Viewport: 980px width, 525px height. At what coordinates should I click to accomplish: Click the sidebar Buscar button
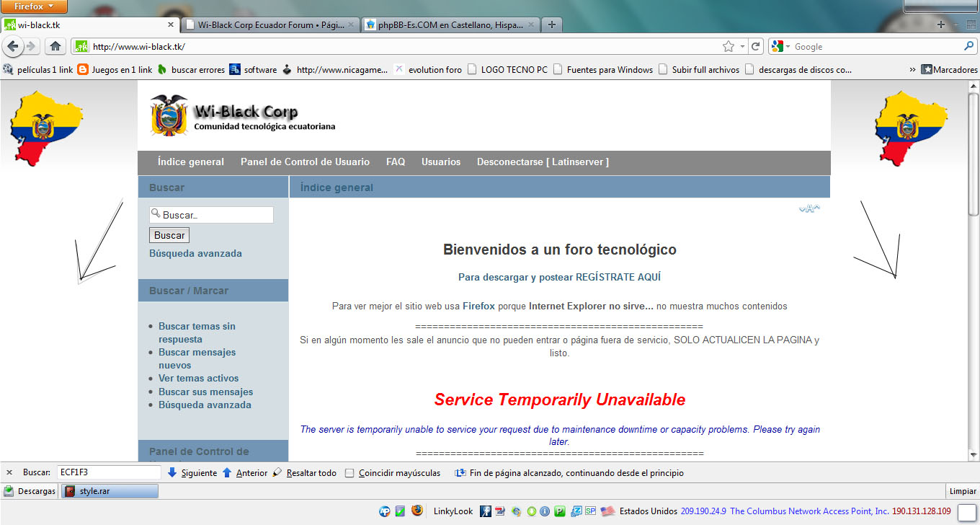pyautogui.click(x=169, y=235)
